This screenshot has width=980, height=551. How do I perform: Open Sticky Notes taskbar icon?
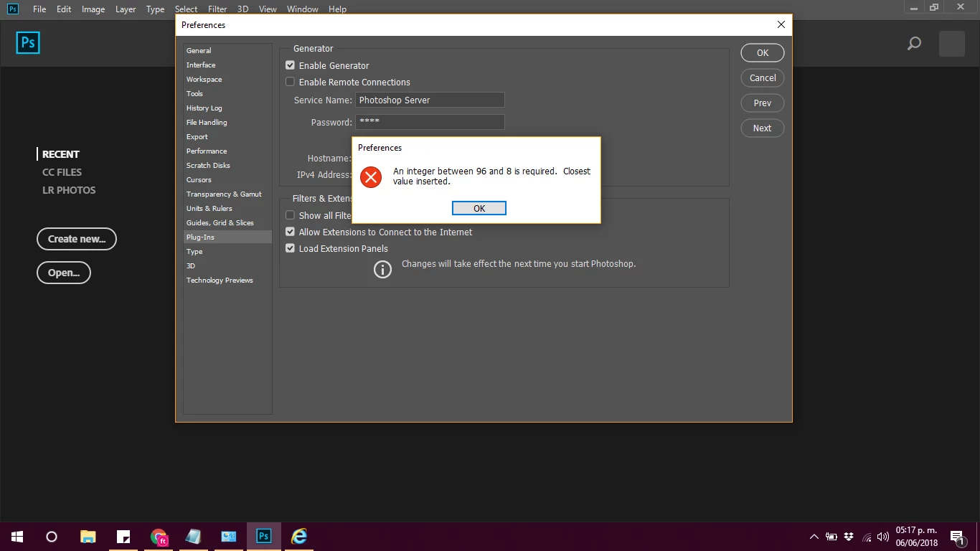pos(123,537)
